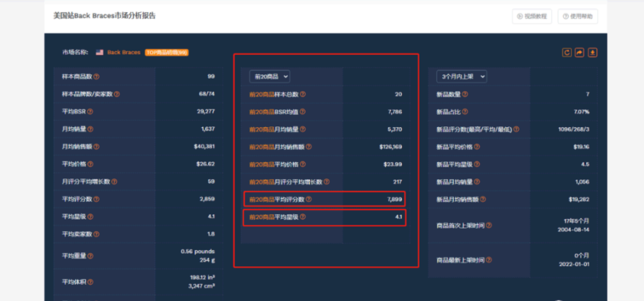
Task: Open help icon beside 前20商品BSR均值
Action: (x=303, y=112)
